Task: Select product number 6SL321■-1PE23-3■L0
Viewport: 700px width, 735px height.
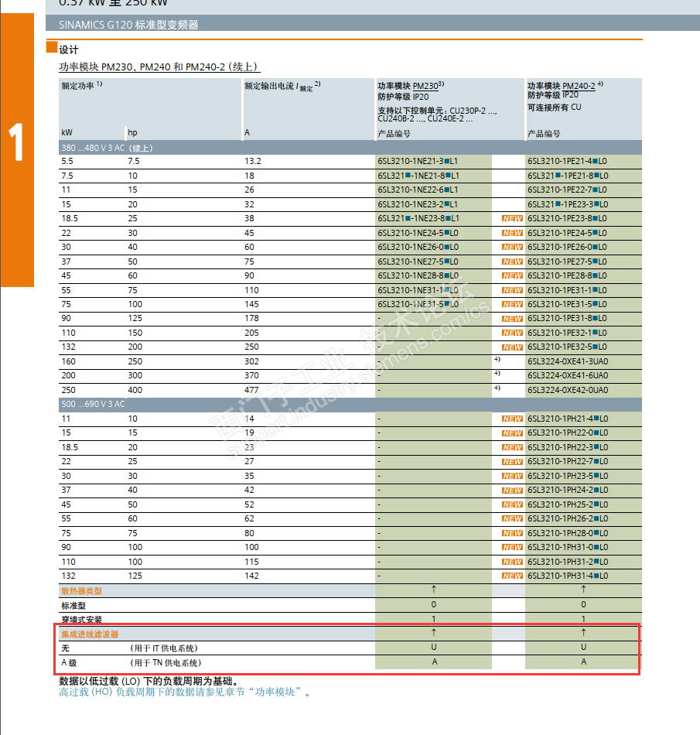Action: coord(568,204)
